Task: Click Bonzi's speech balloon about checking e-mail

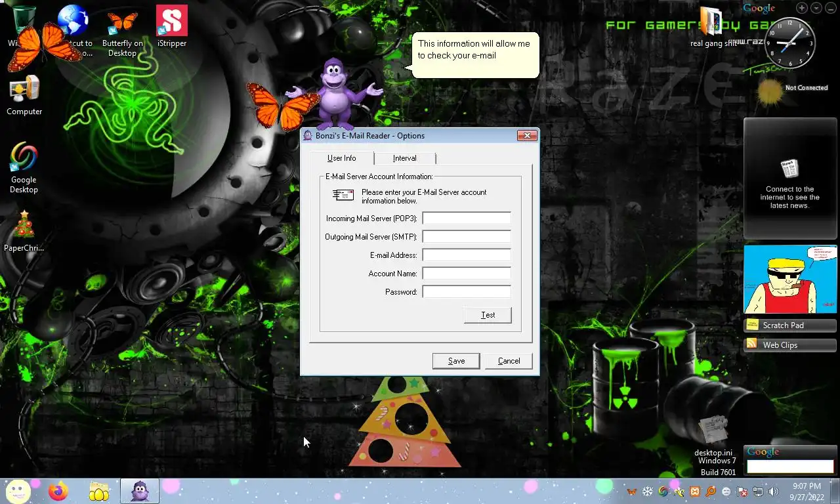Action: coord(475,55)
